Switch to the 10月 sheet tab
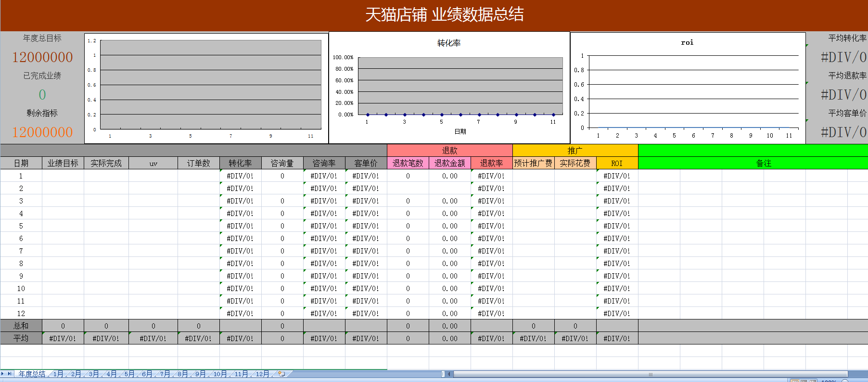 click(220, 374)
